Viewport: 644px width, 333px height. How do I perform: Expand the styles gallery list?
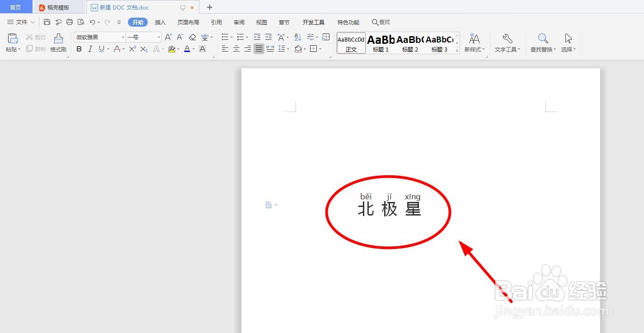click(x=457, y=51)
